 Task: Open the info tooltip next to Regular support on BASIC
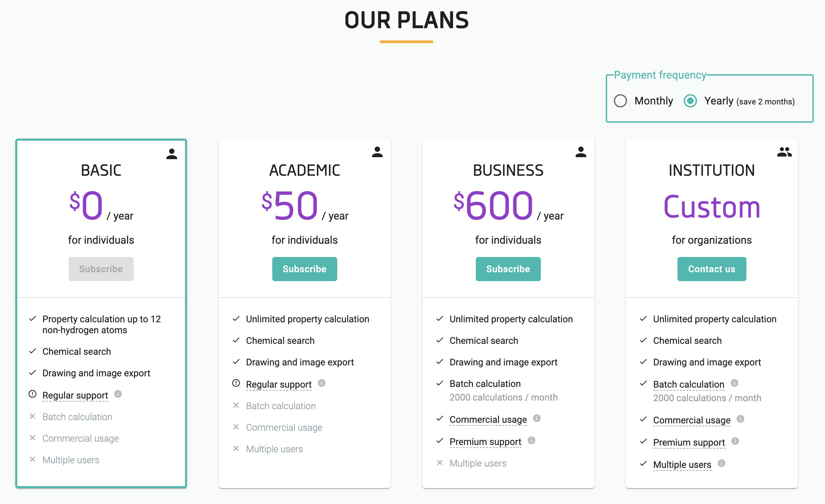(118, 395)
